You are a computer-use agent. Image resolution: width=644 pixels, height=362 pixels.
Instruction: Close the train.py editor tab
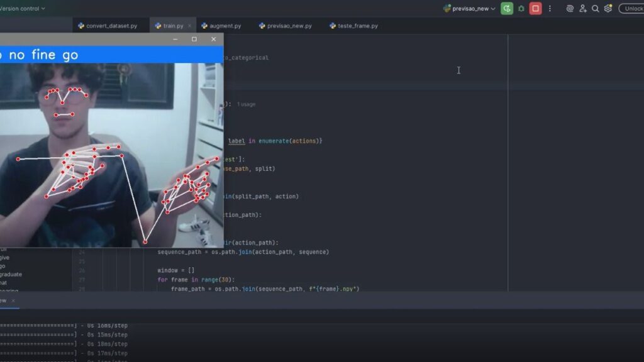[x=191, y=26]
